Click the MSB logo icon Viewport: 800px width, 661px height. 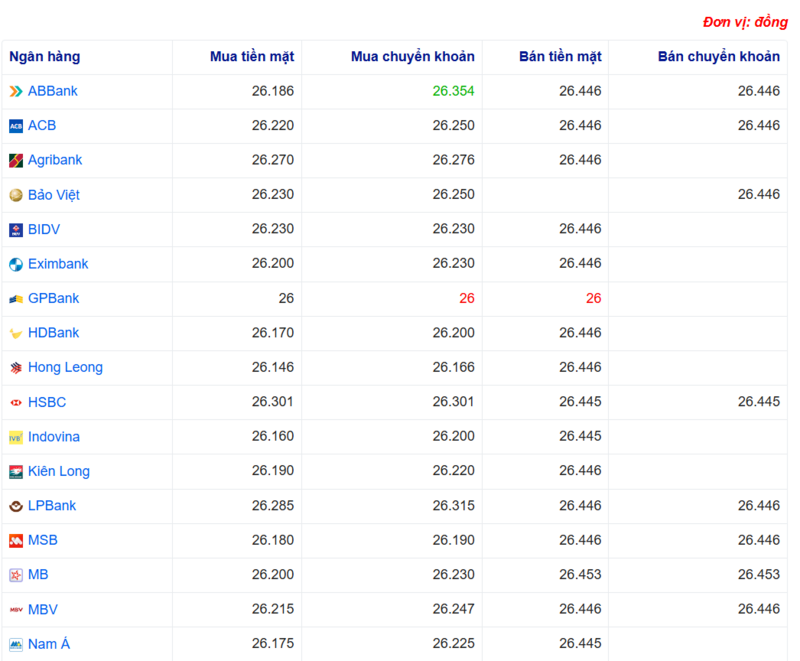16,541
